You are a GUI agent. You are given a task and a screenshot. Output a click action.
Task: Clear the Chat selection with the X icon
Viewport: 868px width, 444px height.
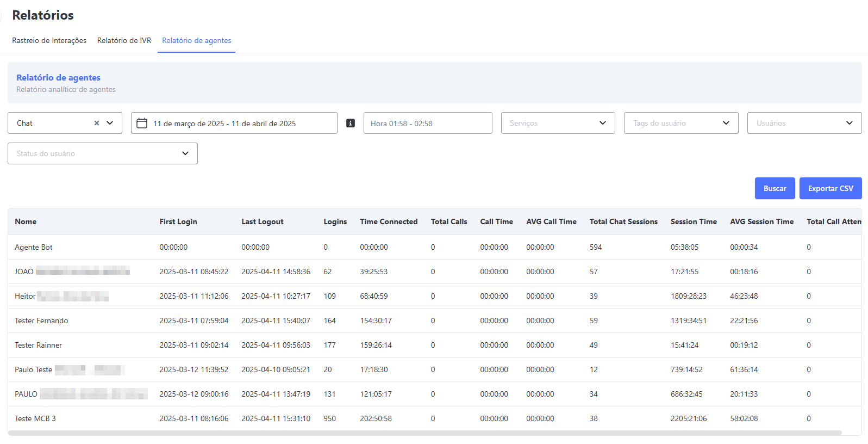(x=97, y=123)
